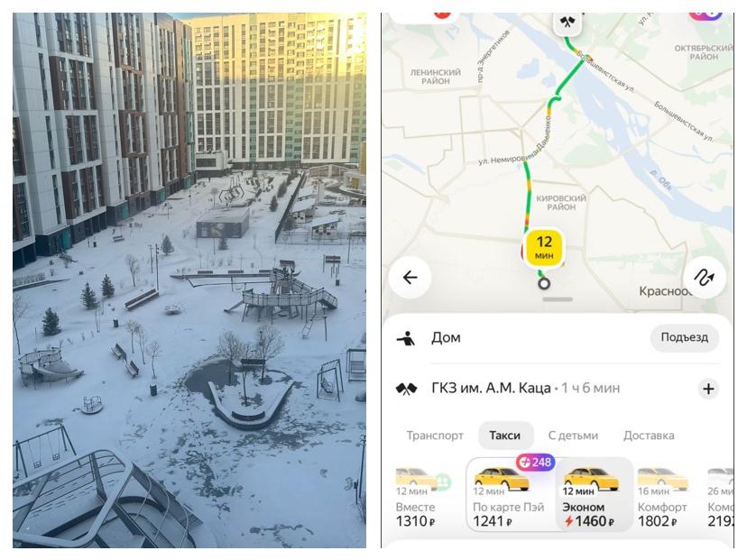Select the Эконом tariff for 1460 ₽
This screenshot has width=747, height=560.
coord(595,495)
